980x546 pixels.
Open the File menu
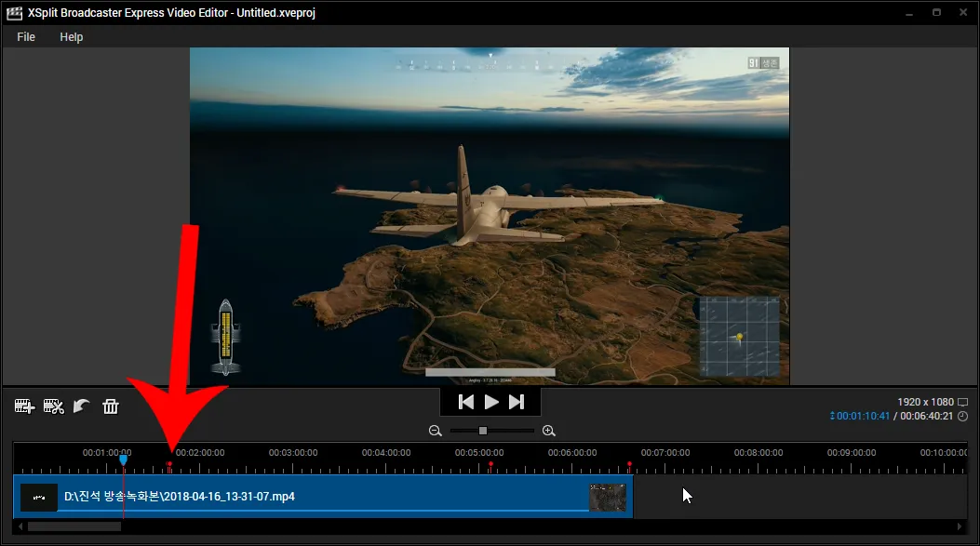coord(26,37)
